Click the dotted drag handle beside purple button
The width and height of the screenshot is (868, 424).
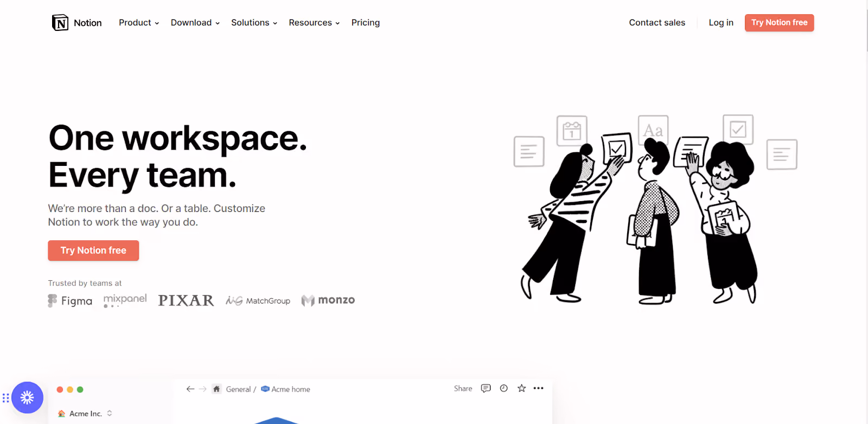(x=5, y=398)
